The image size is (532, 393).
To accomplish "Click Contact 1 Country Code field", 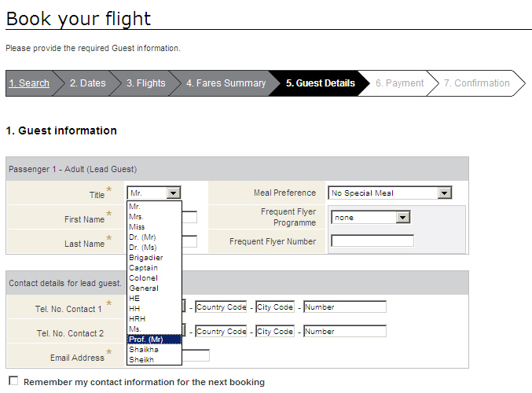I will pyautogui.click(x=221, y=307).
